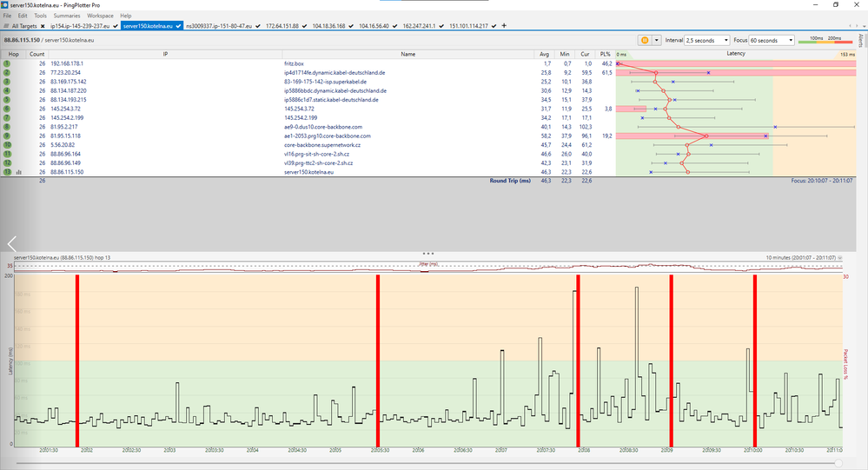Image resolution: width=868 pixels, height=470 pixels.
Task: Open the File menu
Action: pyautogui.click(x=7, y=16)
